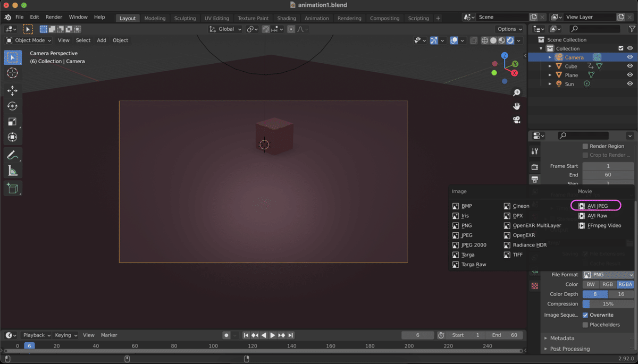The image size is (638, 364).
Task: Click the hand pan viewport gizmo
Action: tap(516, 106)
